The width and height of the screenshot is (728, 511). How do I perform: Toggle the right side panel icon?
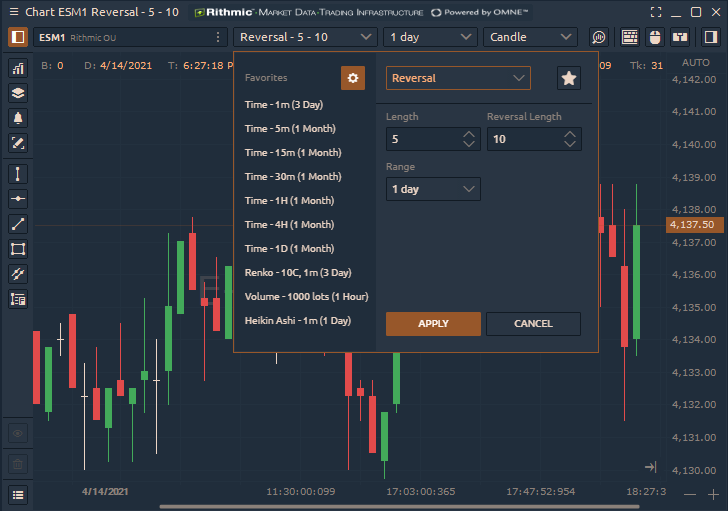[708, 37]
